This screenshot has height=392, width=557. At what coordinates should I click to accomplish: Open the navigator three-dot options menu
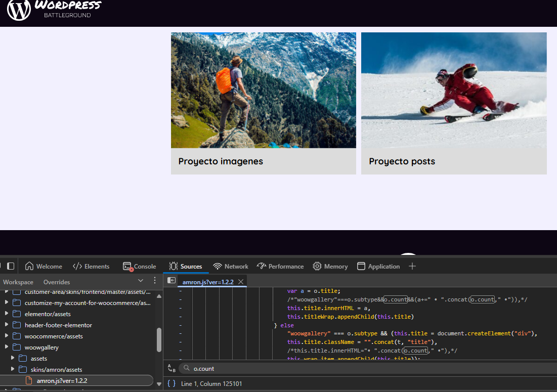155,281
